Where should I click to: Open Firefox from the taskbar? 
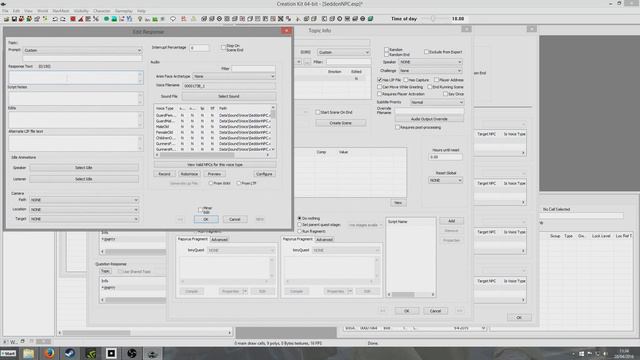pos(49,353)
